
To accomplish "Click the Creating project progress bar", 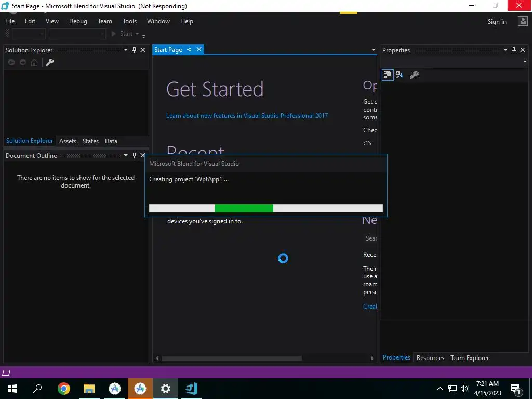I will [x=265, y=208].
